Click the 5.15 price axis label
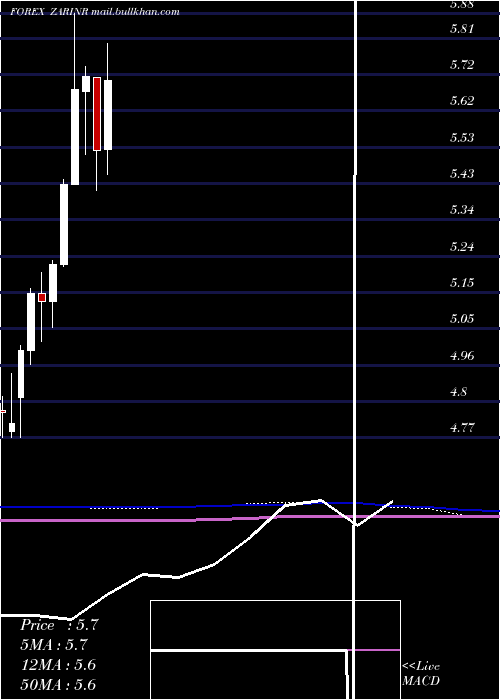This screenshot has height=700, width=500. (461, 283)
